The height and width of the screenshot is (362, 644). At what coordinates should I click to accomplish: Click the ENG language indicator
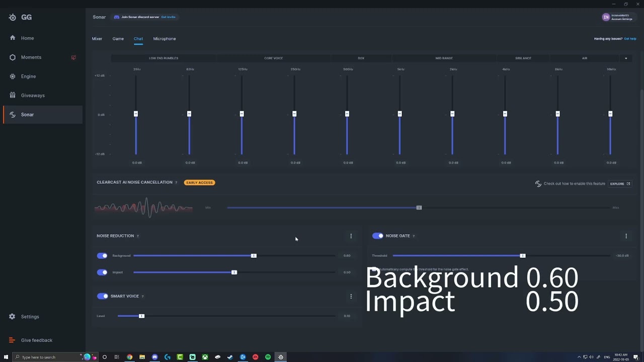click(607, 357)
